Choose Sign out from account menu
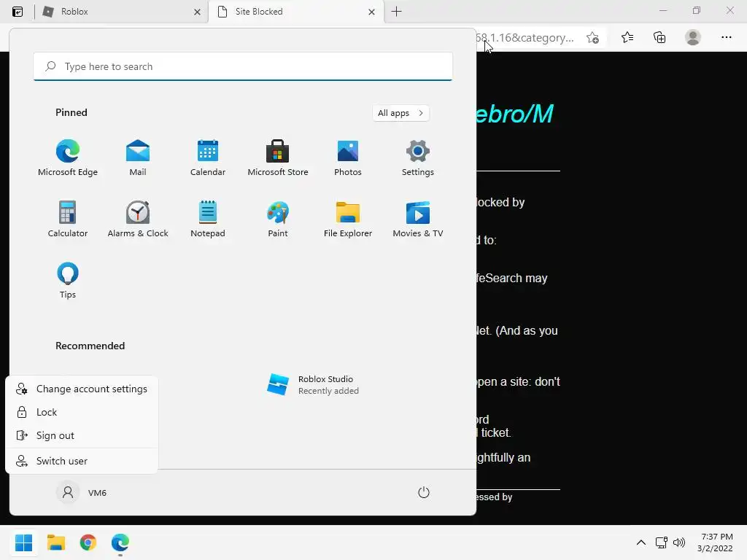 pyautogui.click(x=82, y=436)
